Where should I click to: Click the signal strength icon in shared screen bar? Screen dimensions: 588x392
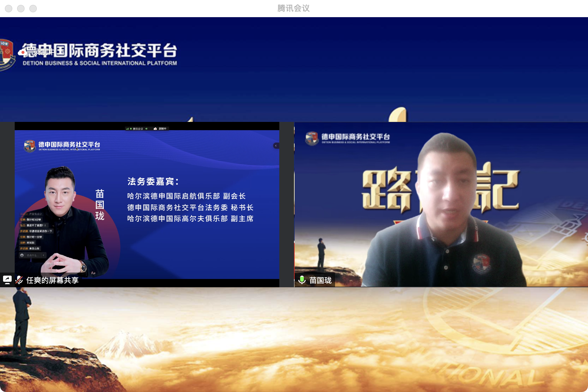(127, 129)
